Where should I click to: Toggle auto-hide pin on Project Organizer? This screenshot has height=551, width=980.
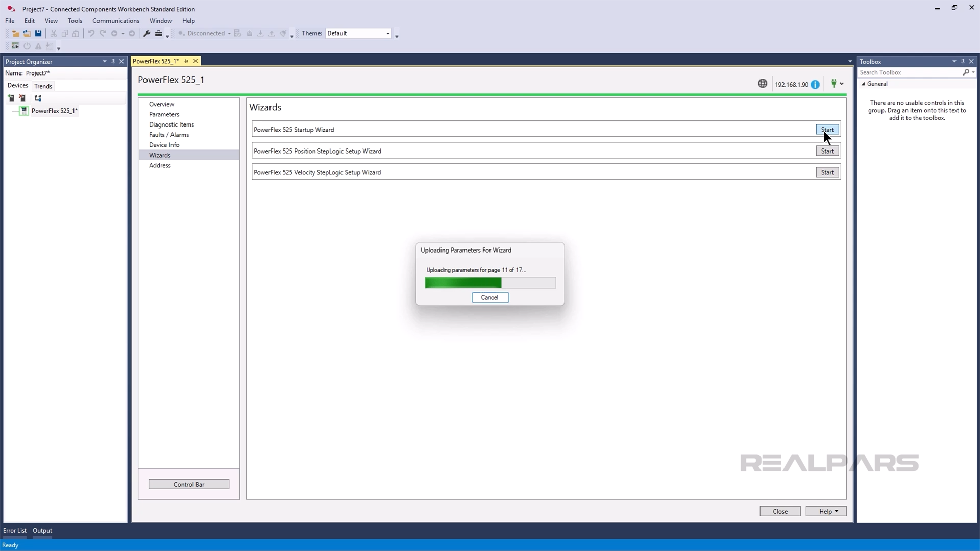[x=113, y=61]
